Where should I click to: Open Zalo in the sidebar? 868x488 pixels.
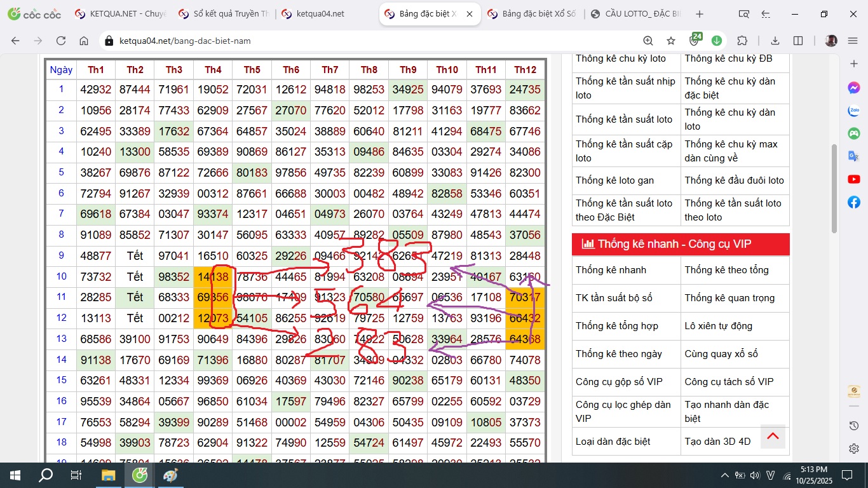click(854, 111)
